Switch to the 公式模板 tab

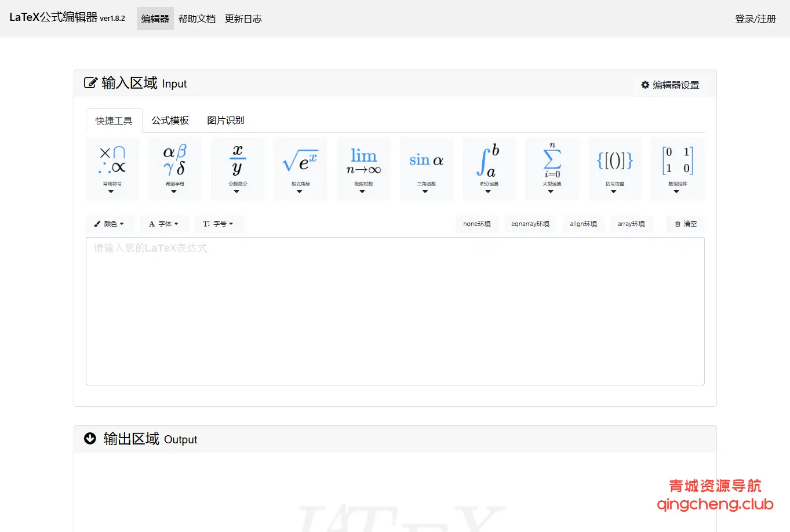[170, 121]
